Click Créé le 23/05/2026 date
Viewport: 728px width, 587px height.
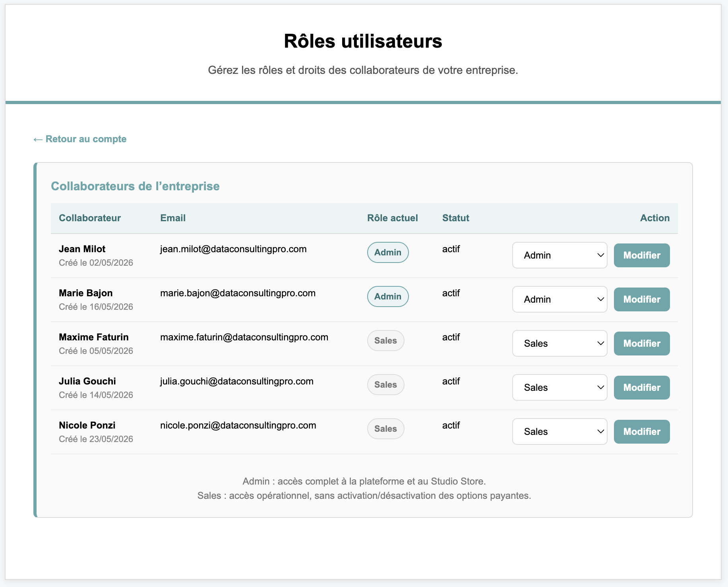(96, 439)
